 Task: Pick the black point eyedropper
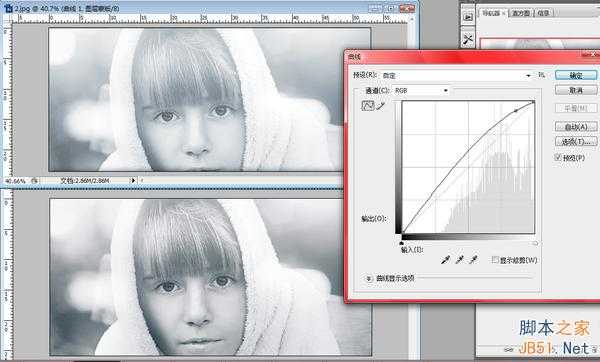tap(445, 260)
